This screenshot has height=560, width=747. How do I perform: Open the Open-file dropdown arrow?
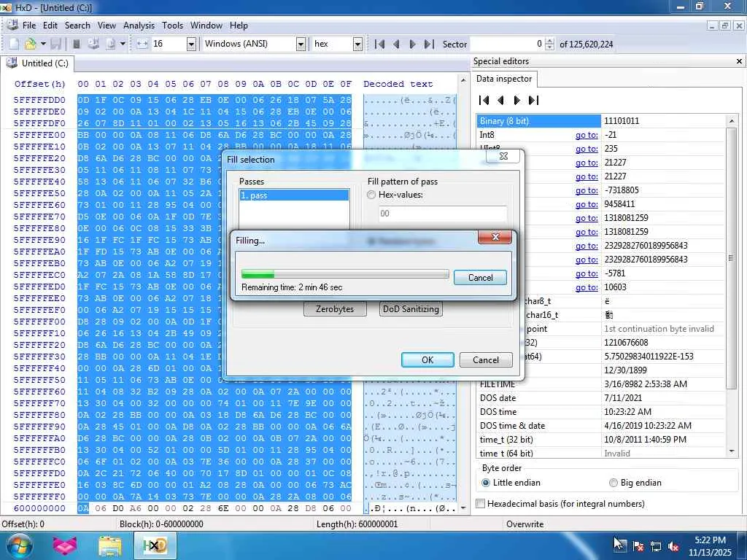coord(43,44)
